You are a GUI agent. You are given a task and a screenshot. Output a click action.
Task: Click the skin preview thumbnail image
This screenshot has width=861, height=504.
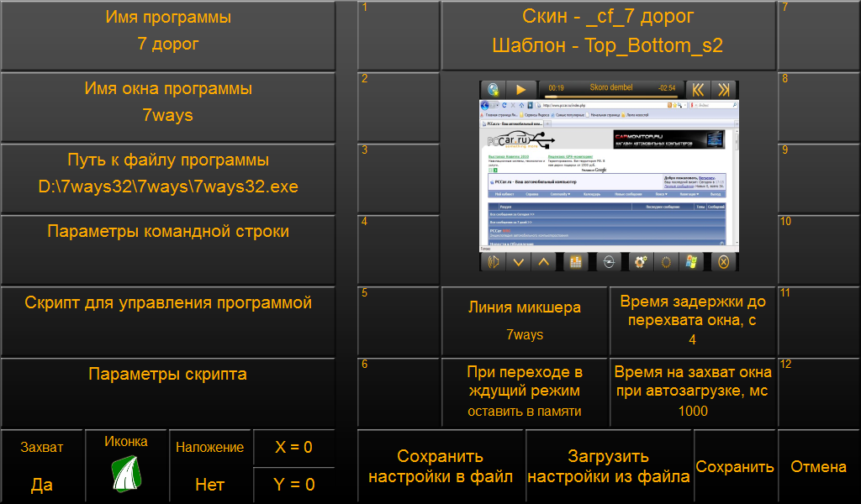tap(608, 176)
